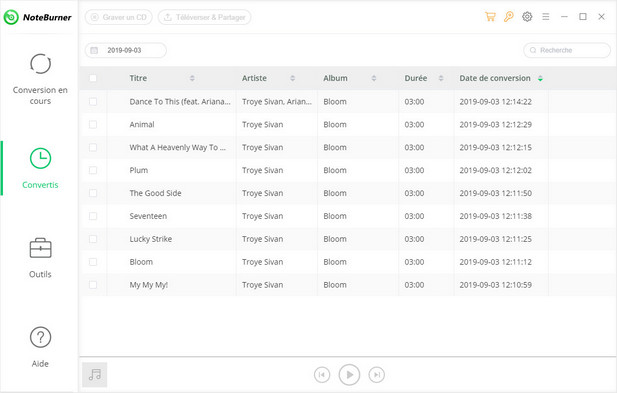Select the My My My! song title

click(x=148, y=285)
